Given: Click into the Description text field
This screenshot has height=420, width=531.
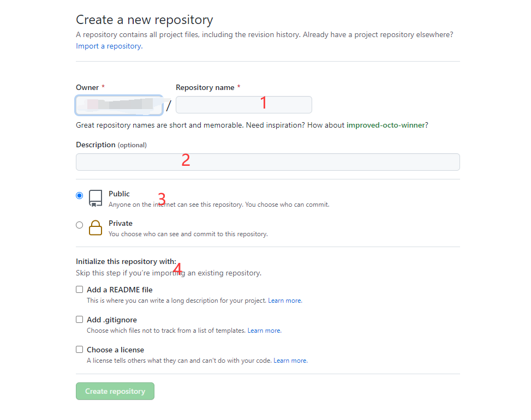Looking at the screenshot, I should pyautogui.click(x=268, y=162).
